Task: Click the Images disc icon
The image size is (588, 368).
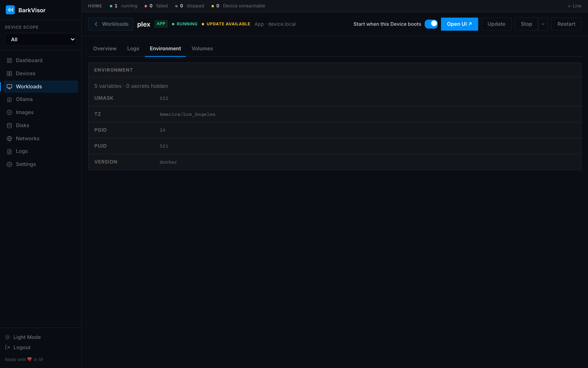Action: click(x=9, y=112)
